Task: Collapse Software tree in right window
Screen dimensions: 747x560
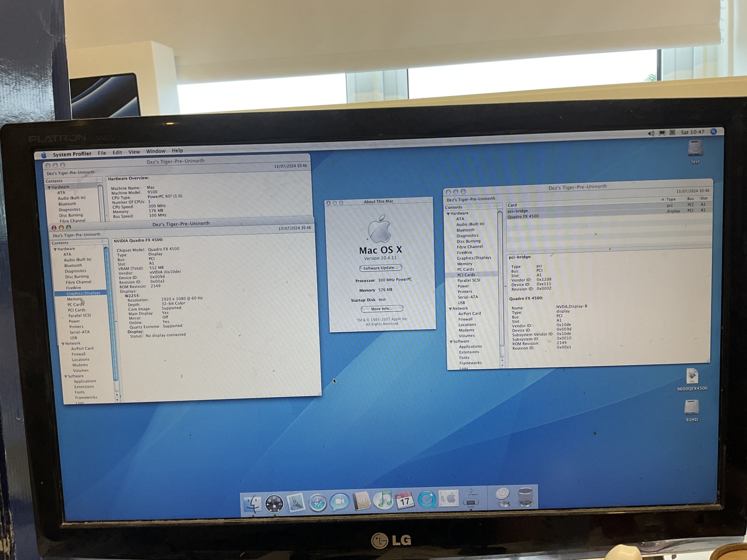Action: 451,342
